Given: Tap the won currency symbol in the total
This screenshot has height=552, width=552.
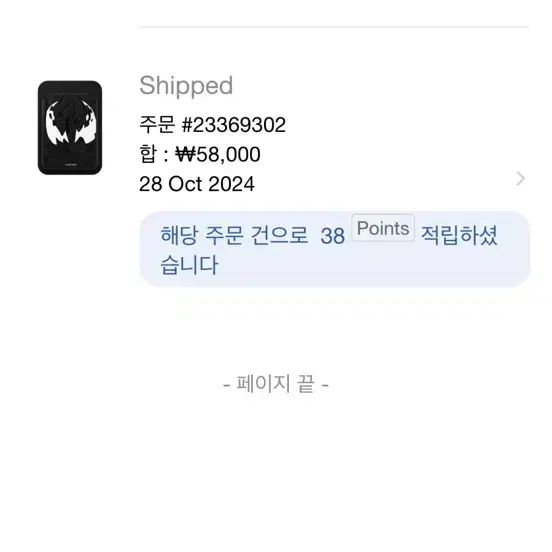Looking at the screenshot, I should [x=185, y=154].
